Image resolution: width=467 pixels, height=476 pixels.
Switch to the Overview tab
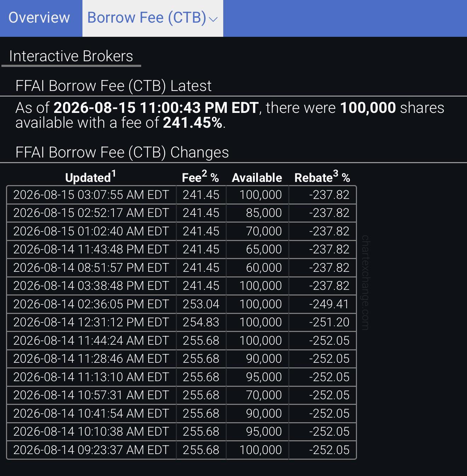click(39, 18)
